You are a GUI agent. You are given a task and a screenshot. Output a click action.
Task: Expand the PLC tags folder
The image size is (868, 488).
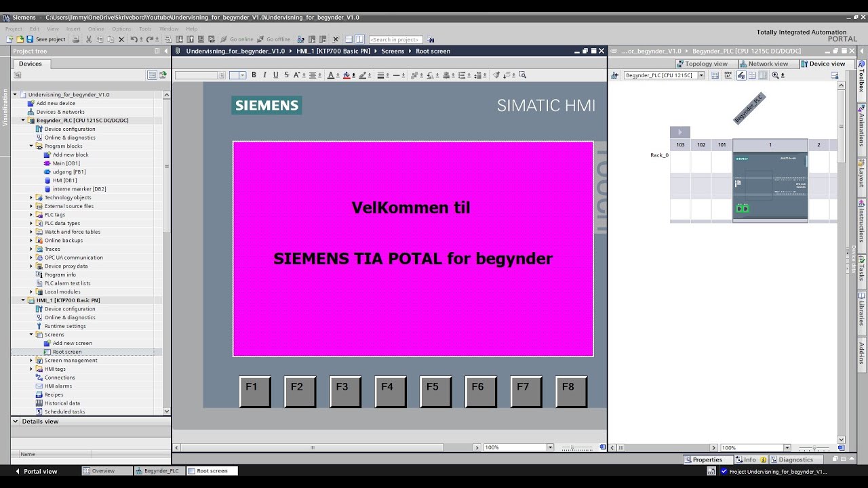(x=31, y=215)
